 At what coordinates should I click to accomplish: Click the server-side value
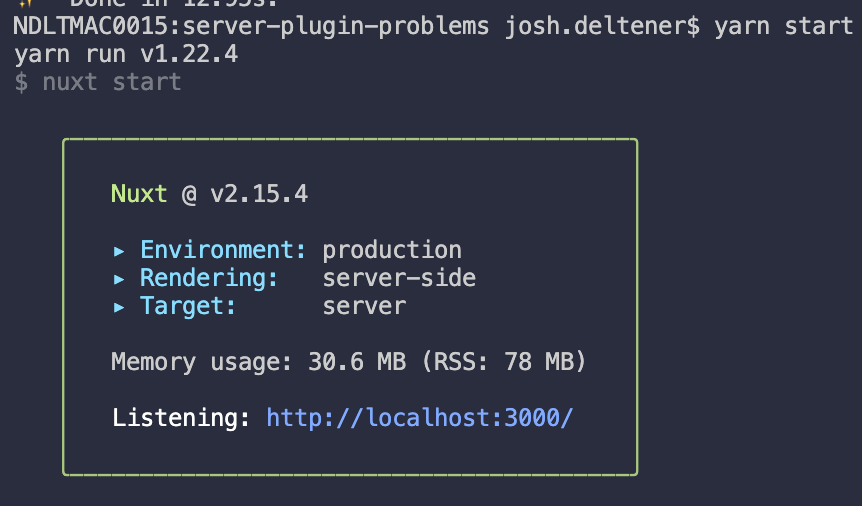(399, 278)
